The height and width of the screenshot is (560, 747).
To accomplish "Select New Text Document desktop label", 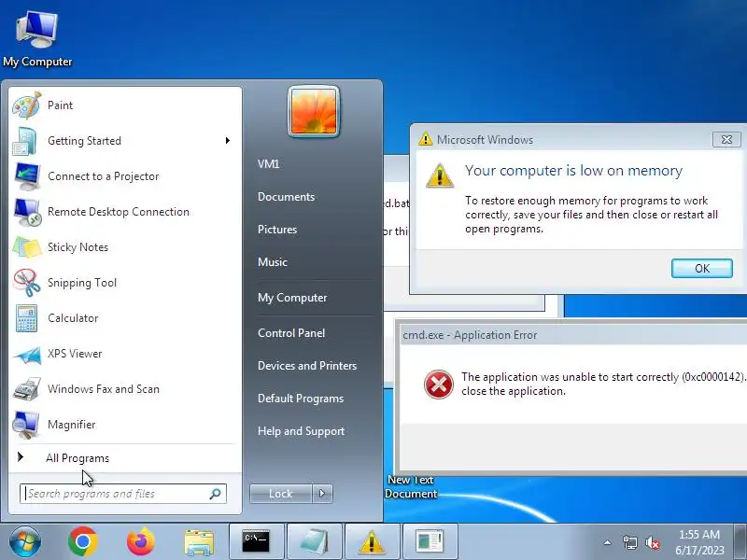I will (411, 486).
